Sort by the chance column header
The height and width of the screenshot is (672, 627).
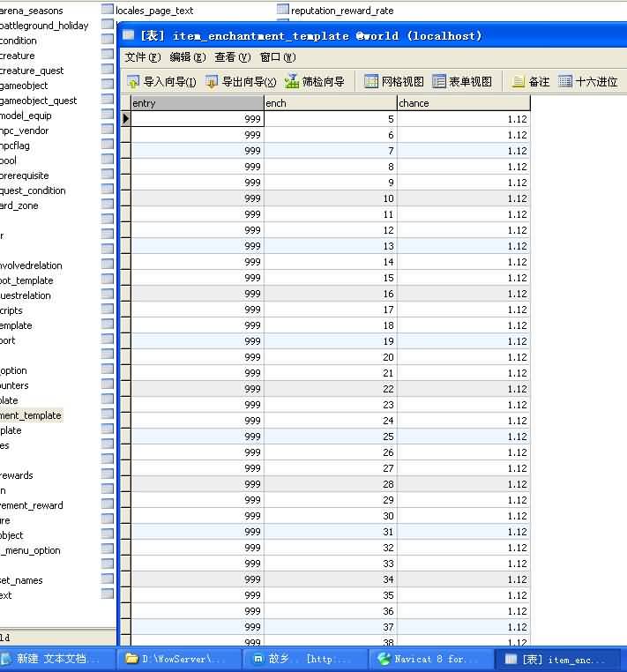coord(464,103)
